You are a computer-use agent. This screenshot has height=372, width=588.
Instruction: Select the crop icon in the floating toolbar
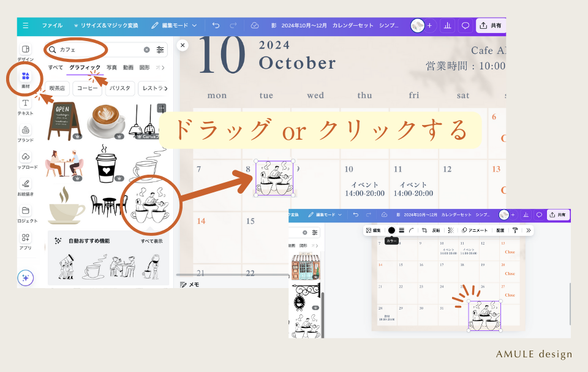(424, 230)
